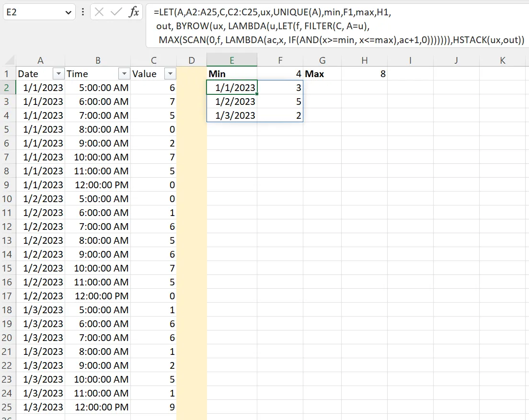This screenshot has height=420, width=529.
Task: Select column G header
Action: click(x=322, y=60)
